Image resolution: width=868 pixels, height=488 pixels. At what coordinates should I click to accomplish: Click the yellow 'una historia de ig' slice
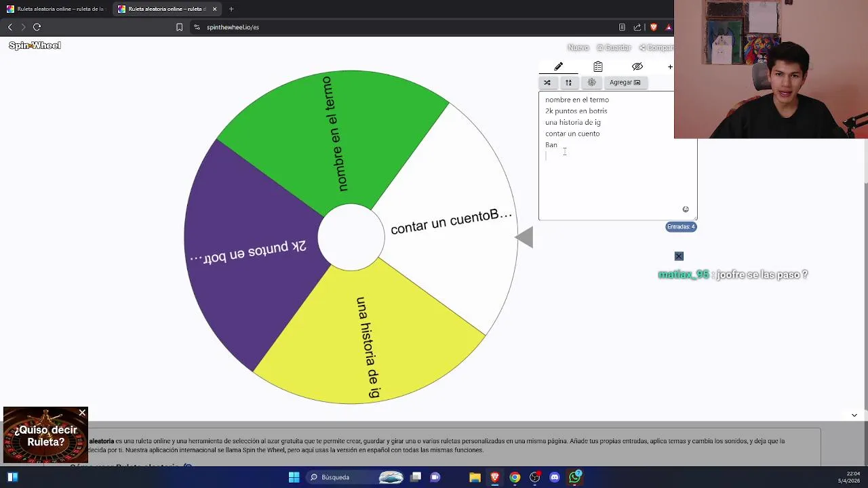tap(370, 339)
